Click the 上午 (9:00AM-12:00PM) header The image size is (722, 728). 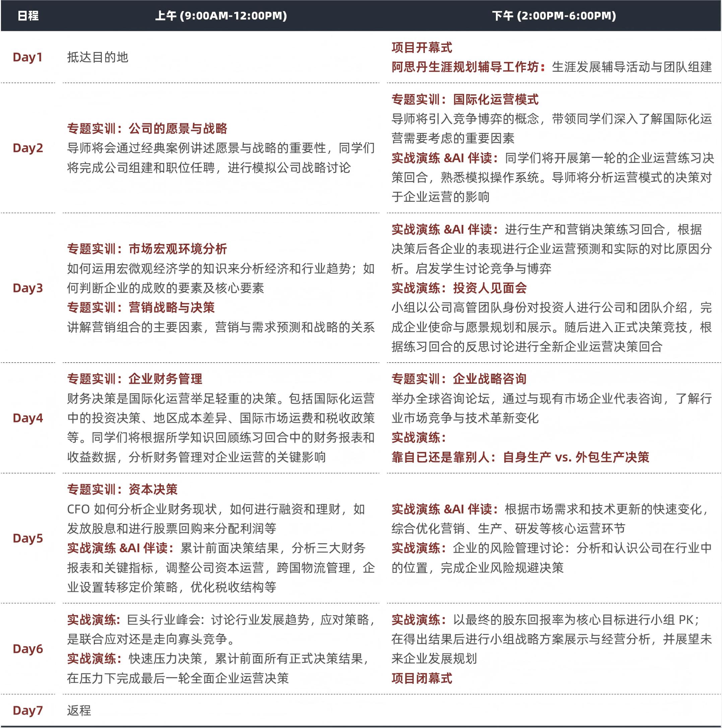(221, 16)
